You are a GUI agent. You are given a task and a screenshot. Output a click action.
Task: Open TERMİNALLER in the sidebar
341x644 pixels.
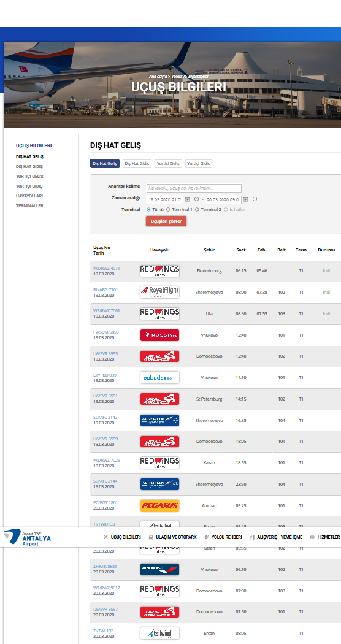coord(29,206)
